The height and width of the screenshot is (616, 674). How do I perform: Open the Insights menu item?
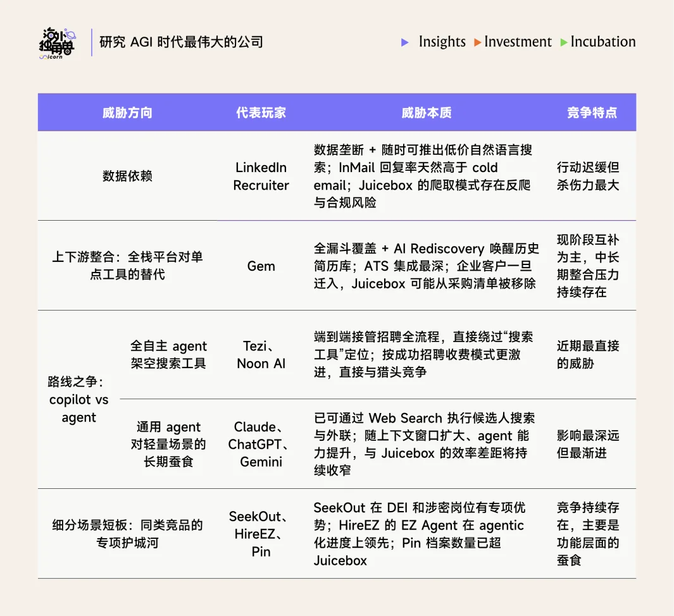tap(442, 42)
